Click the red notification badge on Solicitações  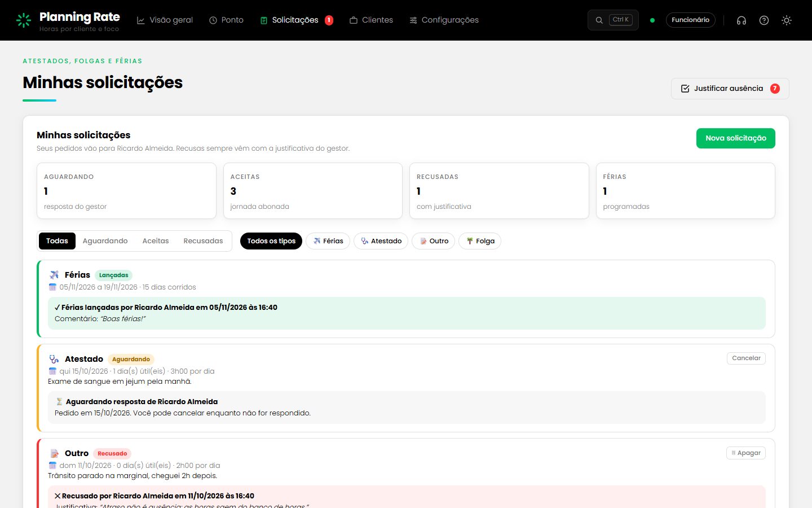point(329,20)
